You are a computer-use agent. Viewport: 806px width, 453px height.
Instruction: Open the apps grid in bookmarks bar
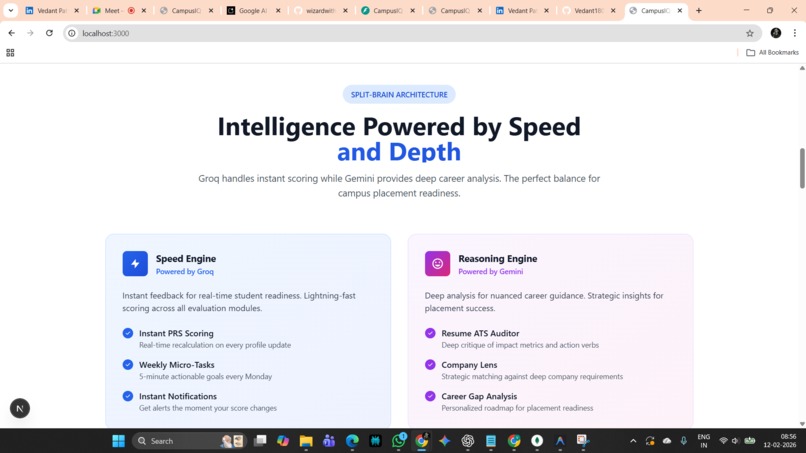10,52
